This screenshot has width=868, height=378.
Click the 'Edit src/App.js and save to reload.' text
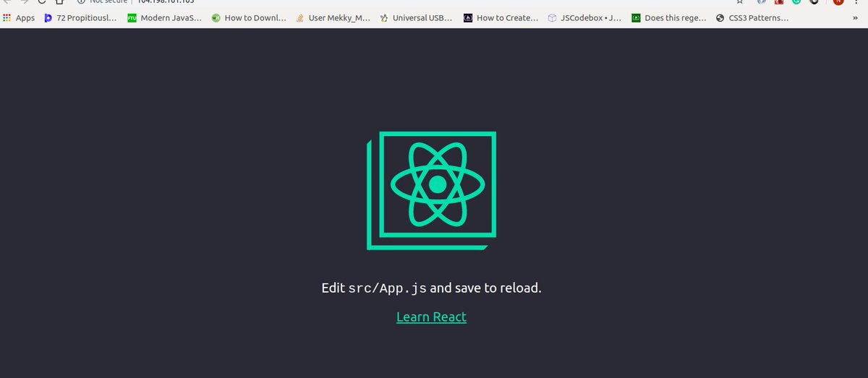(x=431, y=288)
